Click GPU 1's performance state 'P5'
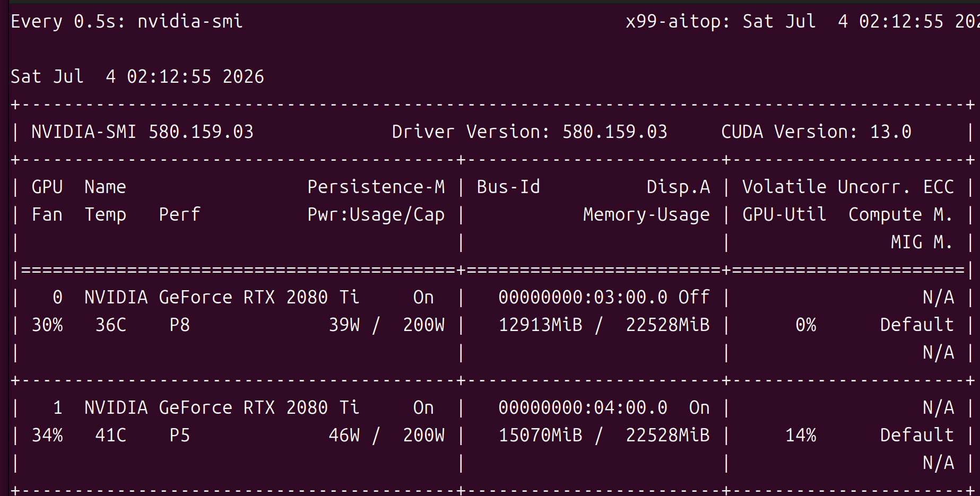This screenshot has height=496, width=980. (x=179, y=435)
